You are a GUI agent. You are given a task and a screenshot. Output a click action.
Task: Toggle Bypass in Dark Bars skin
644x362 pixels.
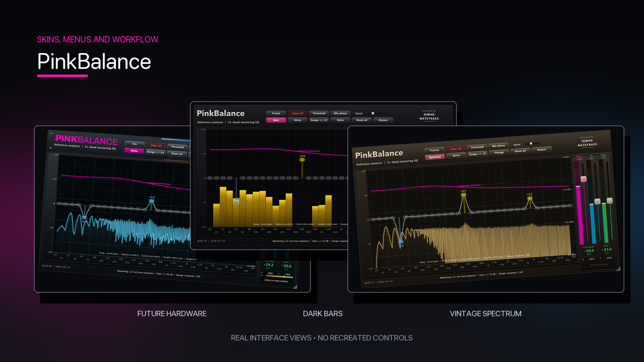383,120
